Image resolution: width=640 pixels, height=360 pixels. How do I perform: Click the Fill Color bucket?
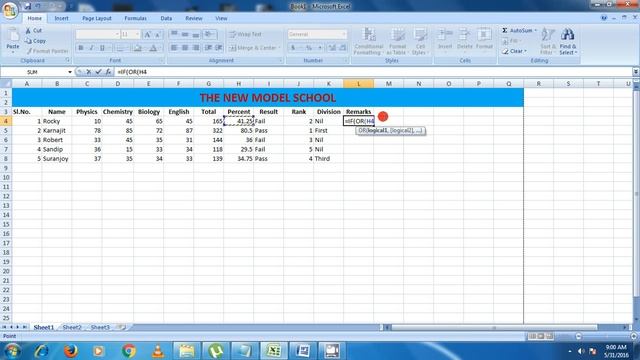pyautogui.click(x=138, y=48)
